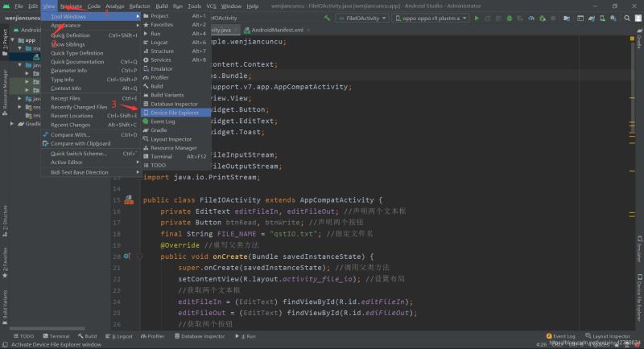The height and width of the screenshot is (349, 644).
Task: Choose Favorites in Tool Windows submenu
Action: [175, 25]
